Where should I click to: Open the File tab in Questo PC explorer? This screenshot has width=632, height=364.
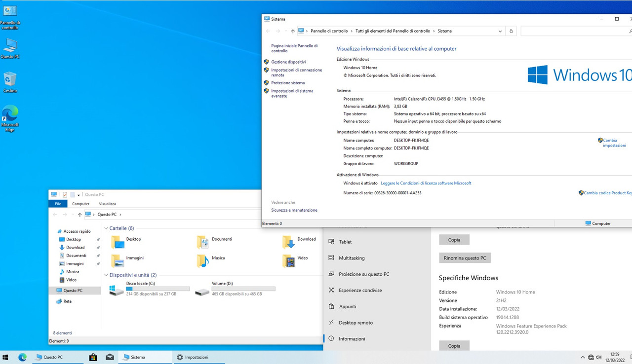[x=58, y=204]
